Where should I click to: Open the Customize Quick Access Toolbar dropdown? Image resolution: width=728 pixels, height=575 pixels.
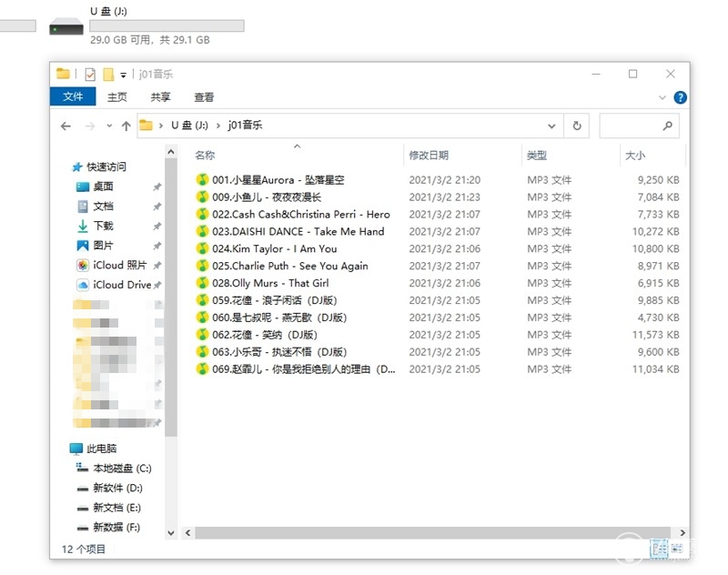[x=123, y=76]
